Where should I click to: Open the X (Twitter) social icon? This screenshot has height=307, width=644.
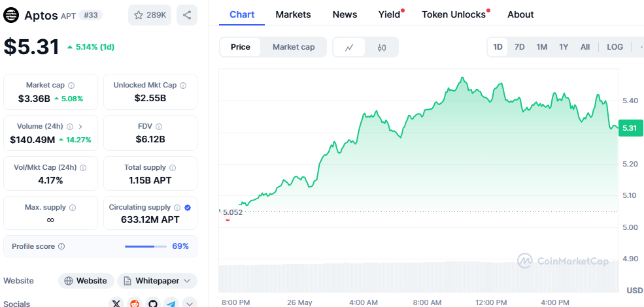tap(116, 304)
